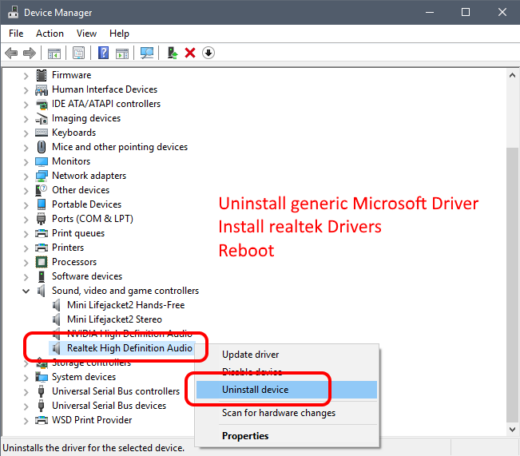This screenshot has height=456, width=520.
Task: Expand the WSD Print Provider node
Action: (26, 421)
